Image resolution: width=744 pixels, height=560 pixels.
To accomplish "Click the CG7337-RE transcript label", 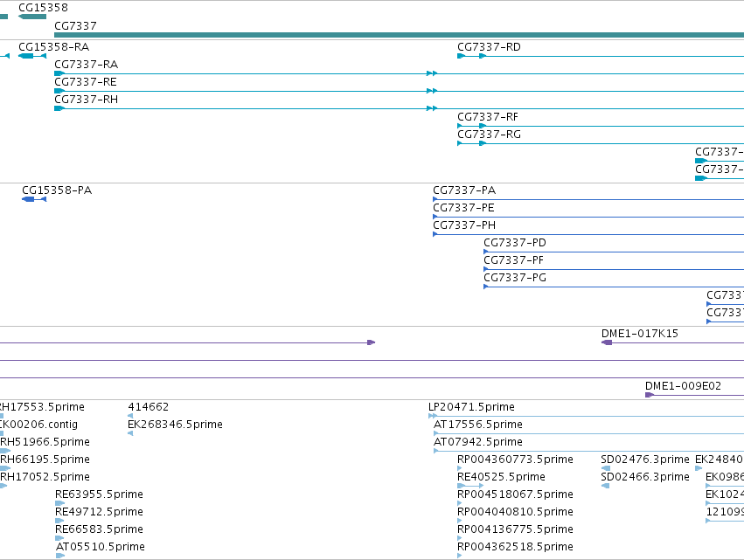I will pyautogui.click(x=86, y=82).
